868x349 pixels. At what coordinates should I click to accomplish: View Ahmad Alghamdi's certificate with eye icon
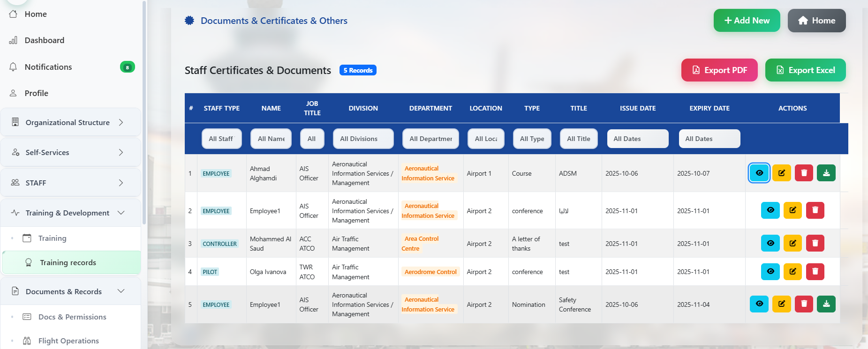(x=759, y=173)
